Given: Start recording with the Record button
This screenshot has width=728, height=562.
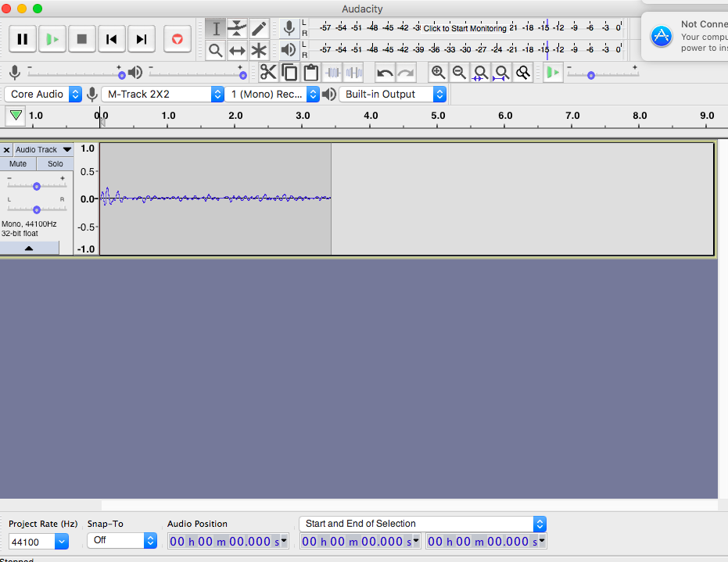Looking at the screenshot, I should click(178, 39).
